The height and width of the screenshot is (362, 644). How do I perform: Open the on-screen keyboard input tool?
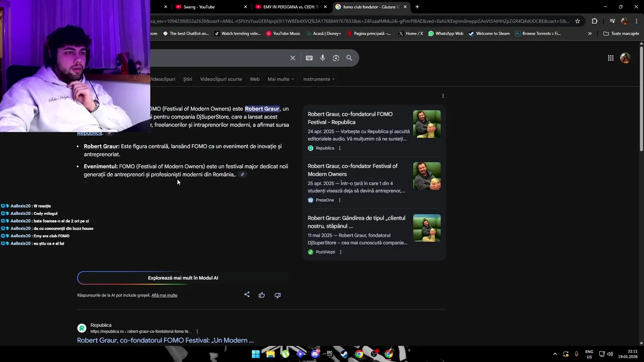(x=309, y=58)
